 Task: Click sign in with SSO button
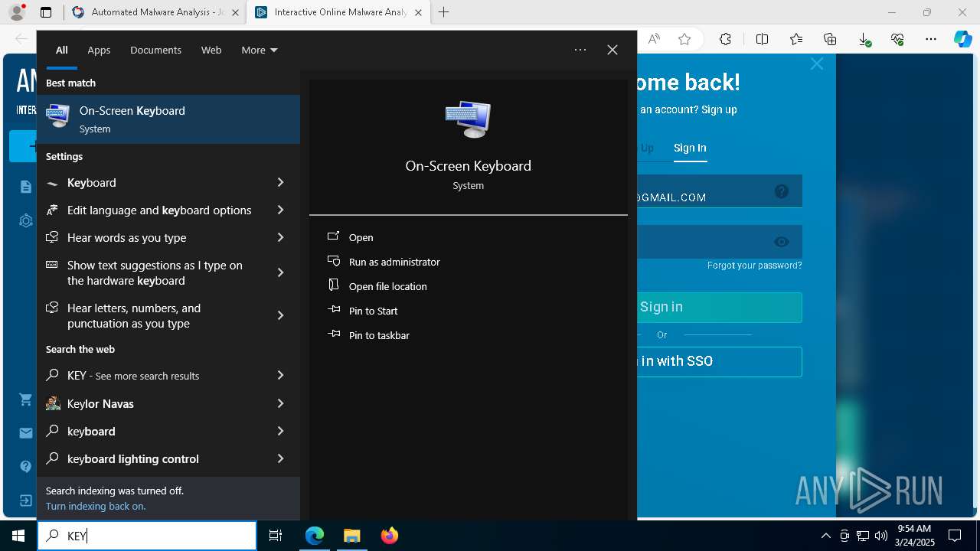tap(720, 361)
